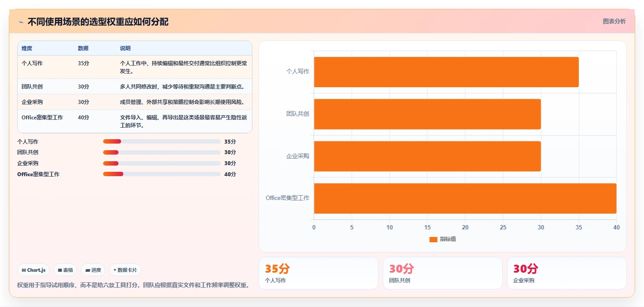Click the footnote text starting 权重用于指导试用顺序
Viewport: 644px width, 307px height.
click(x=133, y=285)
